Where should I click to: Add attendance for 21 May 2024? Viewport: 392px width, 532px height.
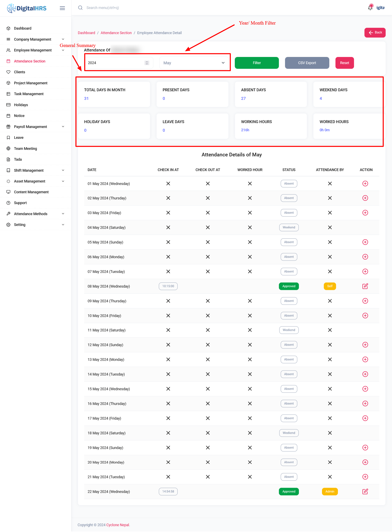point(365,477)
